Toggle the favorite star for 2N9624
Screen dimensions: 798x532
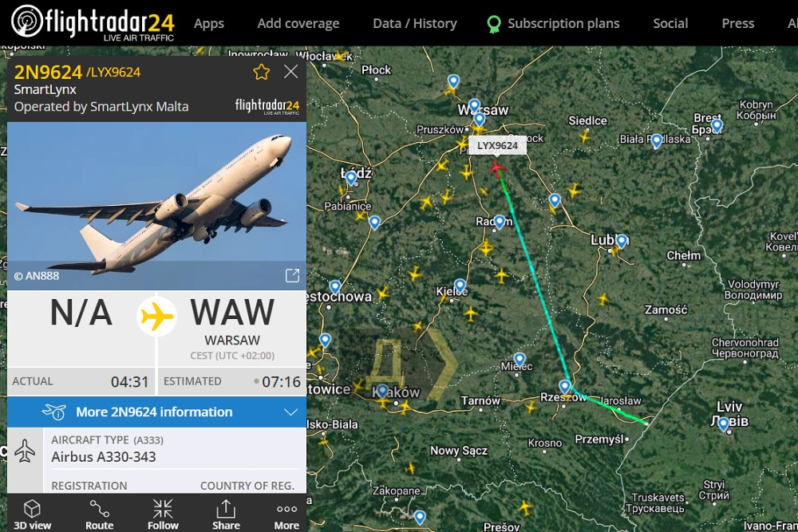pyautogui.click(x=262, y=73)
